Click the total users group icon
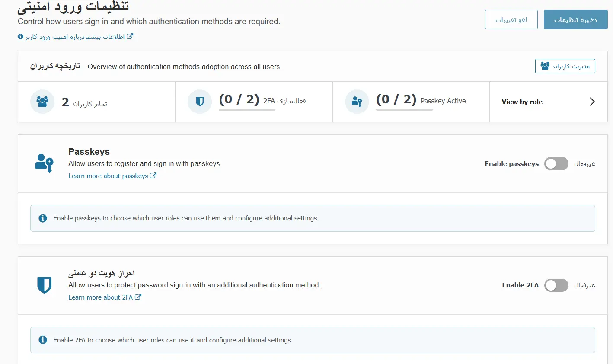The height and width of the screenshot is (364, 613). point(42,102)
